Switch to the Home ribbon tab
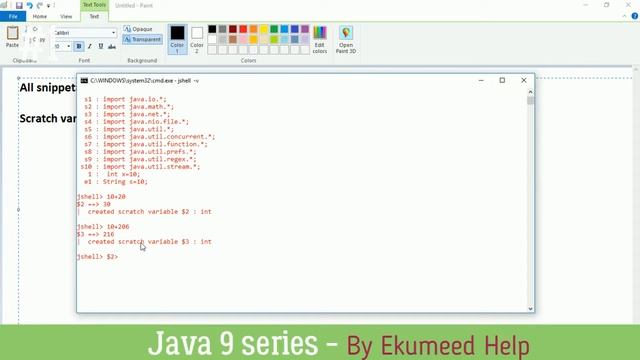This screenshot has height=360, width=640. (40, 16)
